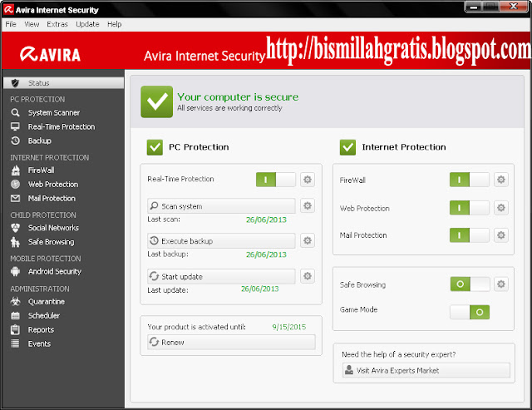Viewport: 532px width, 410px height.
Task: Click the Scan system button
Action: click(x=221, y=206)
